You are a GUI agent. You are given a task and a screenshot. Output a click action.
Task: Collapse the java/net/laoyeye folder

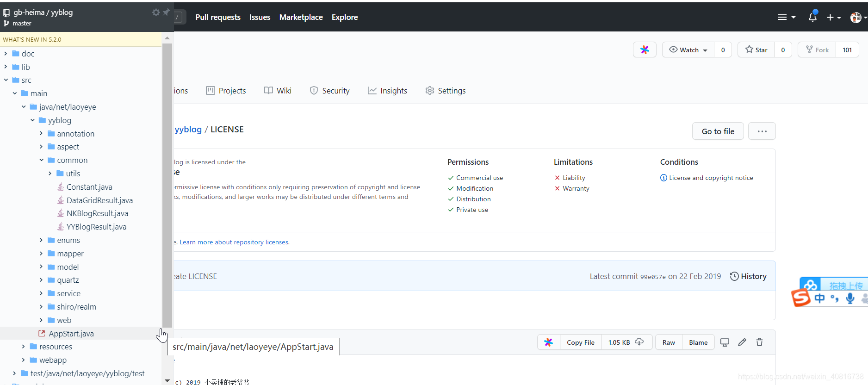pos(24,107)
